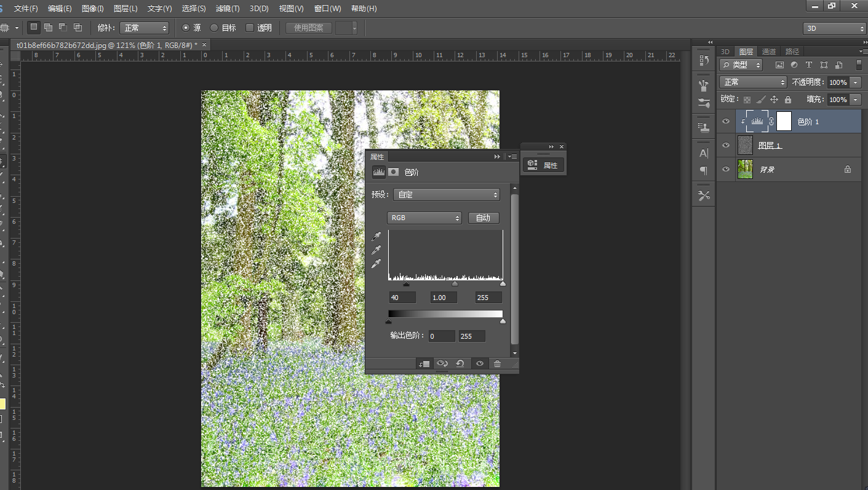Image resolution: width=868 pixels, height=490 pixels.
Task: Open the Tool Presets panel icon
Action: 704,196
